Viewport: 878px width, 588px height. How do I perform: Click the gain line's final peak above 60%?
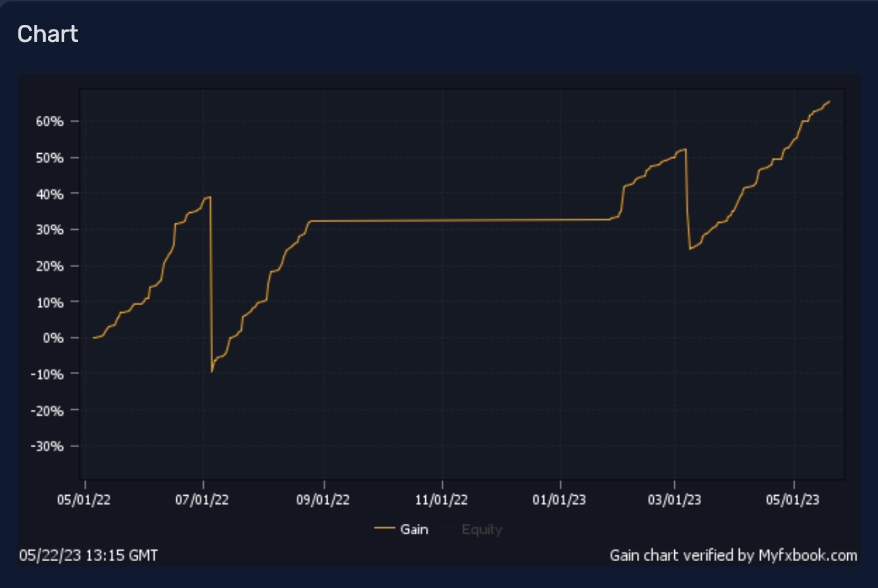click(830, 101)
